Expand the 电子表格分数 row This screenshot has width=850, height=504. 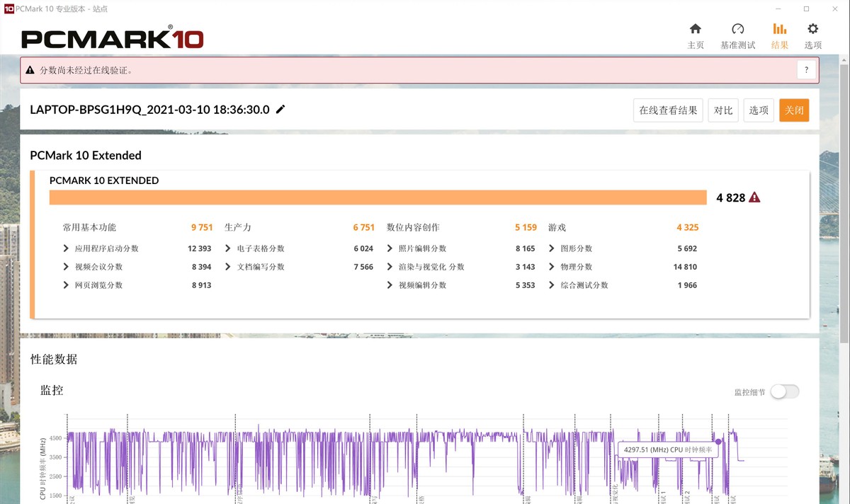228,248
